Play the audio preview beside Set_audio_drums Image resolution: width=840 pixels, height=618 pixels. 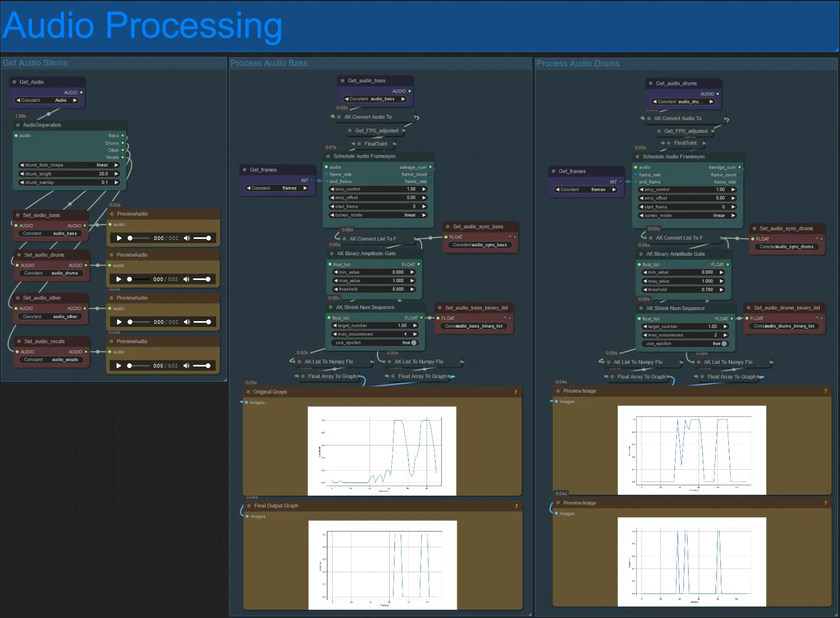pos(119,279)
